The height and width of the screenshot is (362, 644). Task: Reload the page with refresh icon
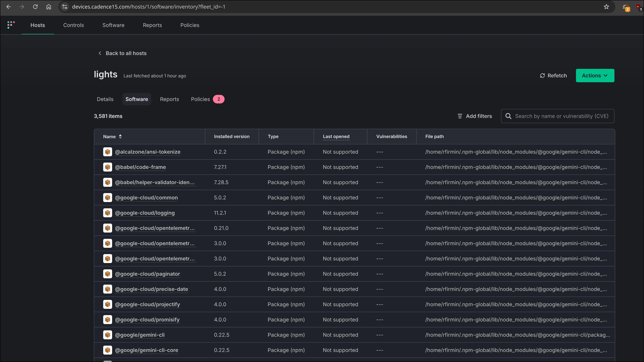tap(35, 7)
